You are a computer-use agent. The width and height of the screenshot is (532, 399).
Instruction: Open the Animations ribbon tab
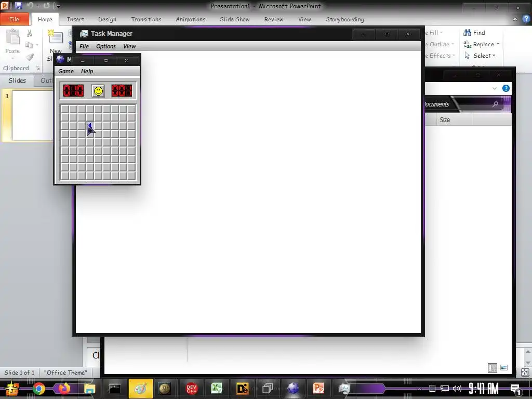(191, 19)
